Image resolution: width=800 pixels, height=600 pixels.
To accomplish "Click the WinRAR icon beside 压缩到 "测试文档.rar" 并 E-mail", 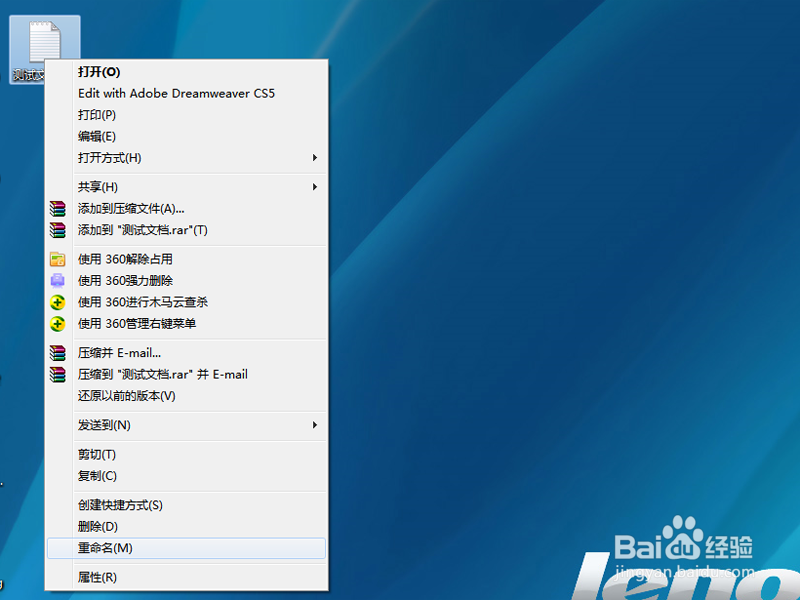I will coord(58,374).
